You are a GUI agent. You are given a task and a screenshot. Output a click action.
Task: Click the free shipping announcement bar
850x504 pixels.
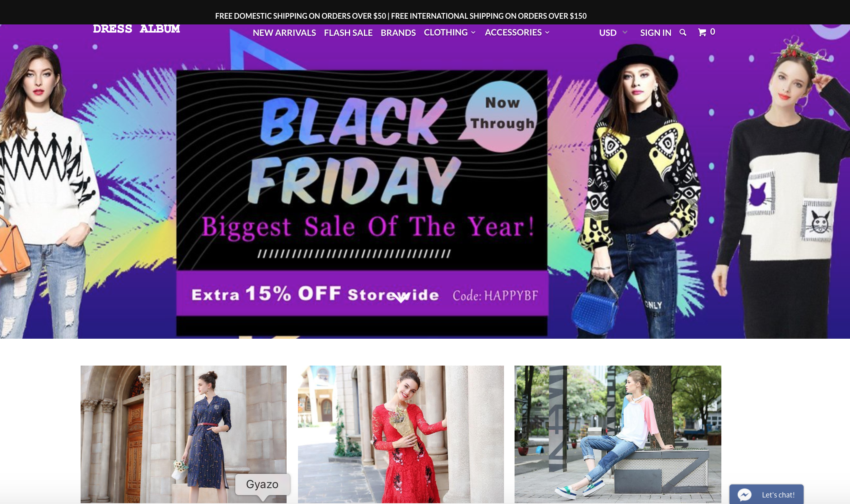[x=401, y=16]
